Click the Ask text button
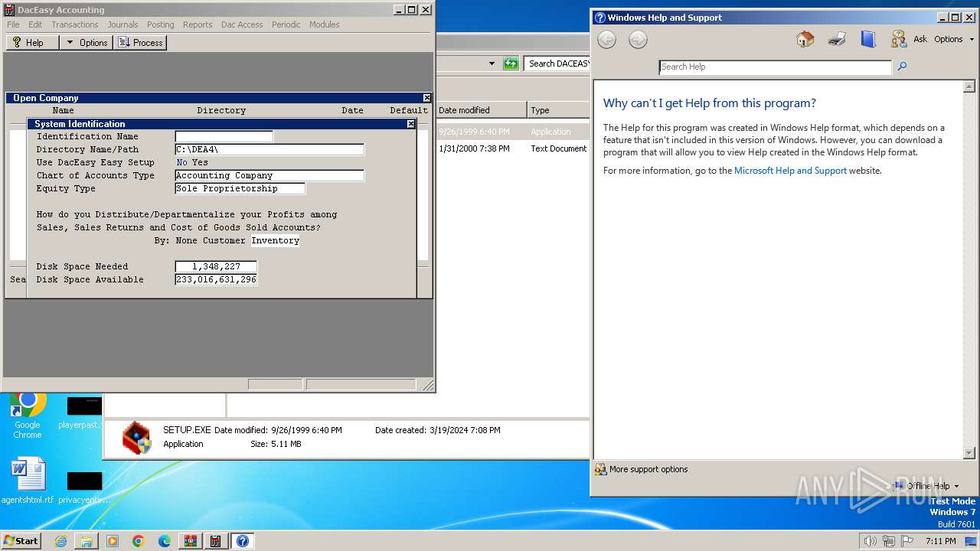The image size is (980, 551). 920,39
